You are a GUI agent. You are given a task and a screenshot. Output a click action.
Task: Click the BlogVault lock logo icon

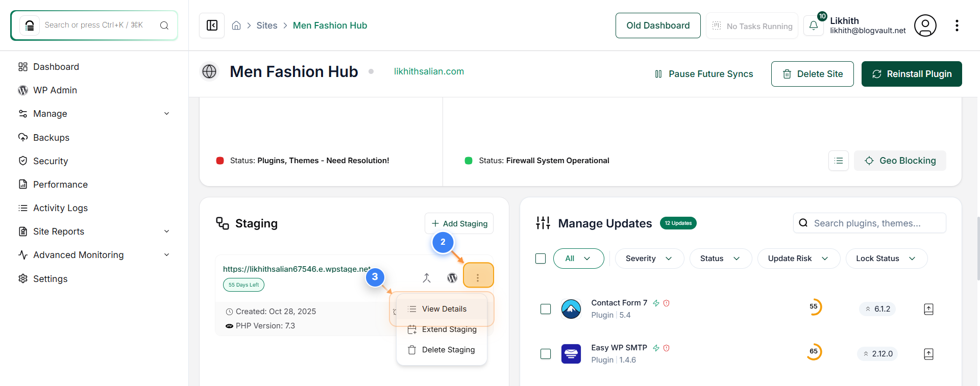[x=30, y=25]
